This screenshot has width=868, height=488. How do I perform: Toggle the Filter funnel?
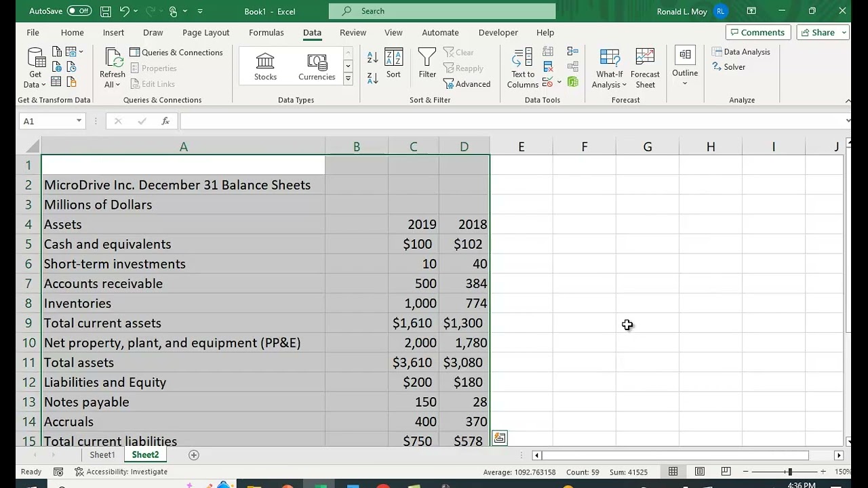coord(427,64)
